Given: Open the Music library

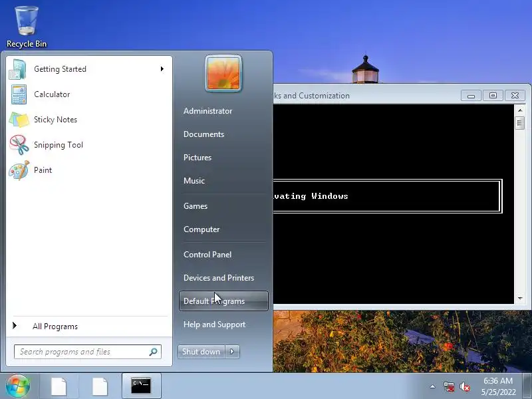Looking at the screenshot, I should pos(194,181).
